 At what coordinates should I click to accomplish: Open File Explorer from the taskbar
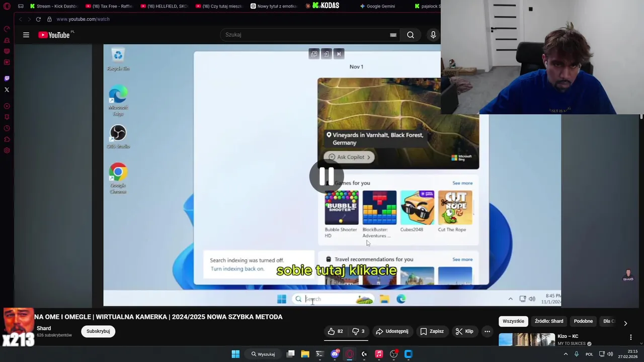pos(305,354)
